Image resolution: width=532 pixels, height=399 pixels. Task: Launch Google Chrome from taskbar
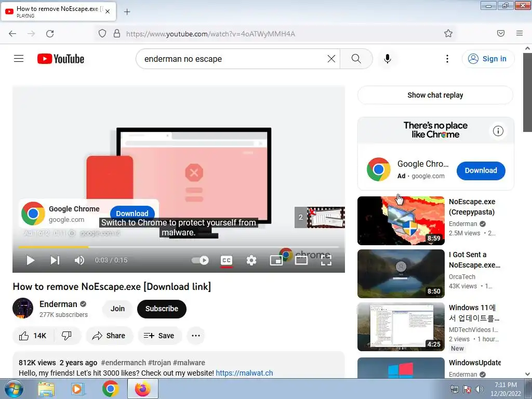(x=110, y=389)
